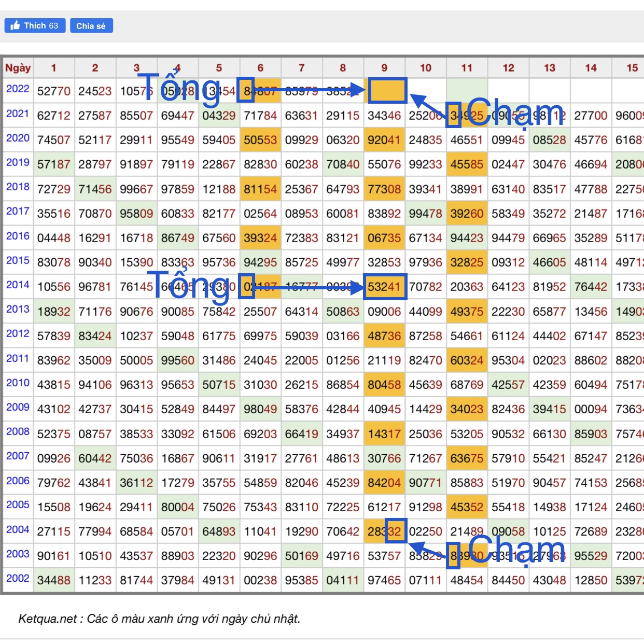Open the 2003 year link

tap(18, 554)
